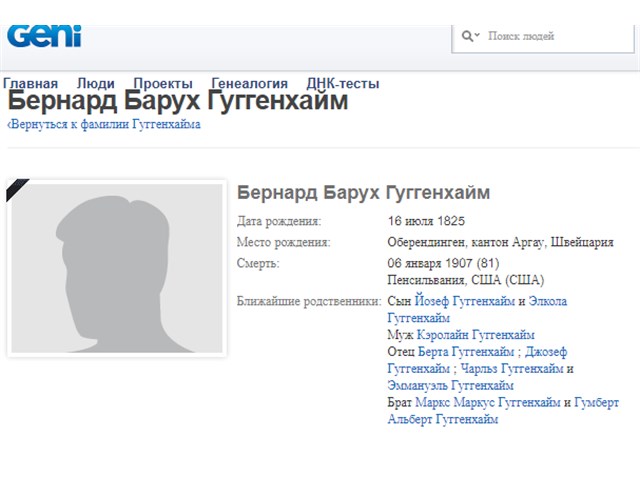Click the profile silhouette photo placeholder
Image resolution: width=640 pixels, height=480 pixels.
coord(116,268)
